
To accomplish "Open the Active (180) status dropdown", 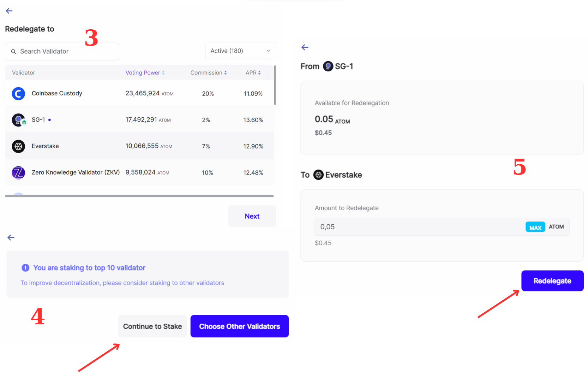I will pyautogui.click(x=240, y=51).
